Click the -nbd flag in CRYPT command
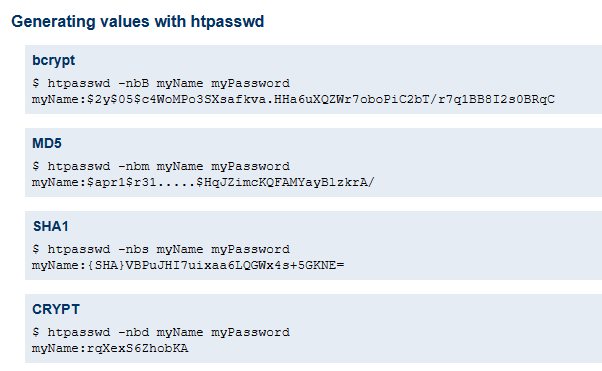Viewport: 602px width, 371px height. click(x=133, y=332)
